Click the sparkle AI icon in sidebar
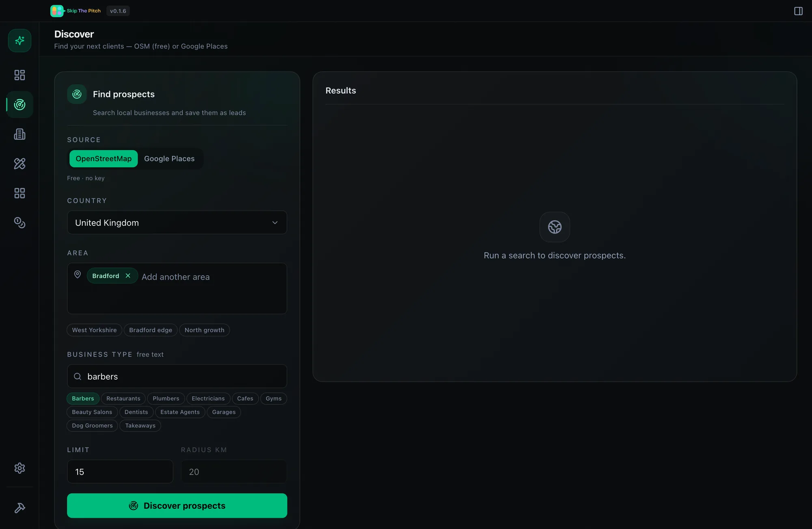This screenshot has height=529, width=812. (x=19, y=41)
